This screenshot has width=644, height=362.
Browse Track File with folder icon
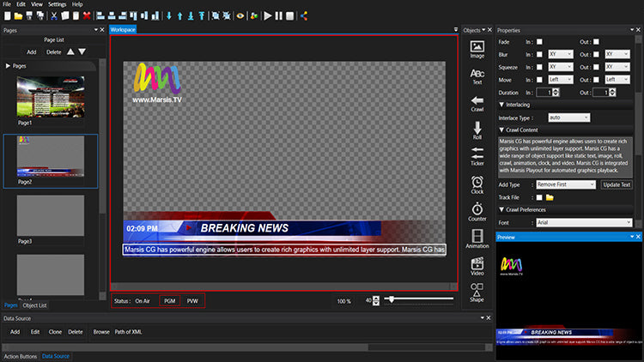tap(549, 197)
